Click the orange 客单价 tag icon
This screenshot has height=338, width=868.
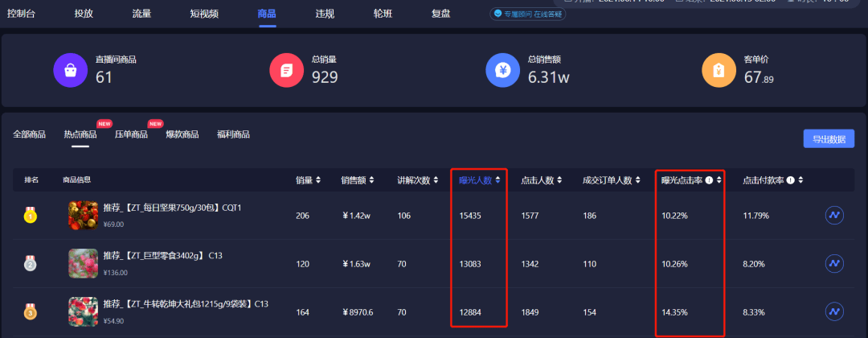click(719, 70)
